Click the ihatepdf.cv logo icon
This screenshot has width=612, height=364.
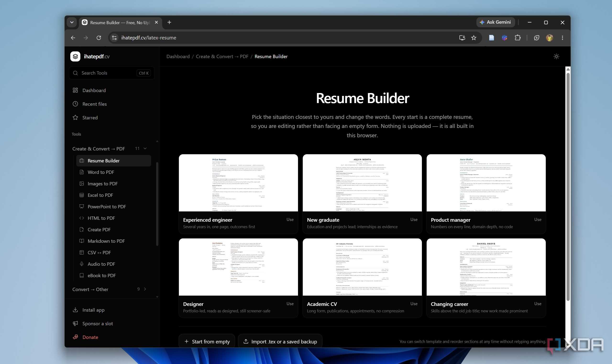(75, 56)
